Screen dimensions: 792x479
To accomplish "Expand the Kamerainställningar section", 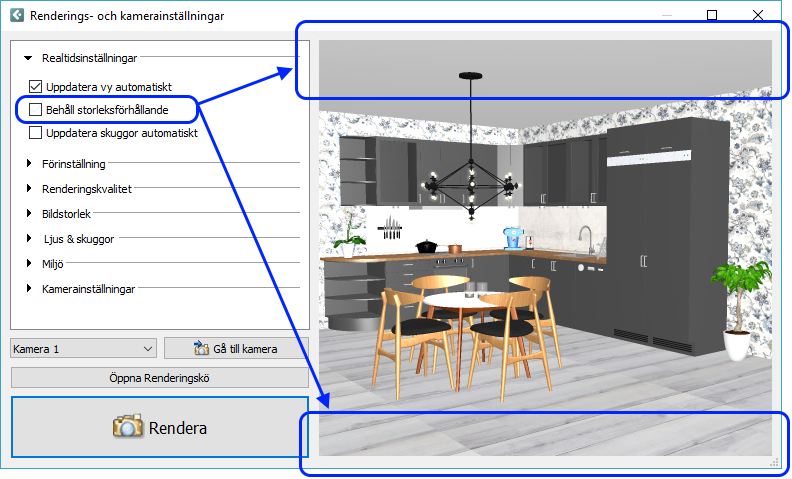I will 29,289.
